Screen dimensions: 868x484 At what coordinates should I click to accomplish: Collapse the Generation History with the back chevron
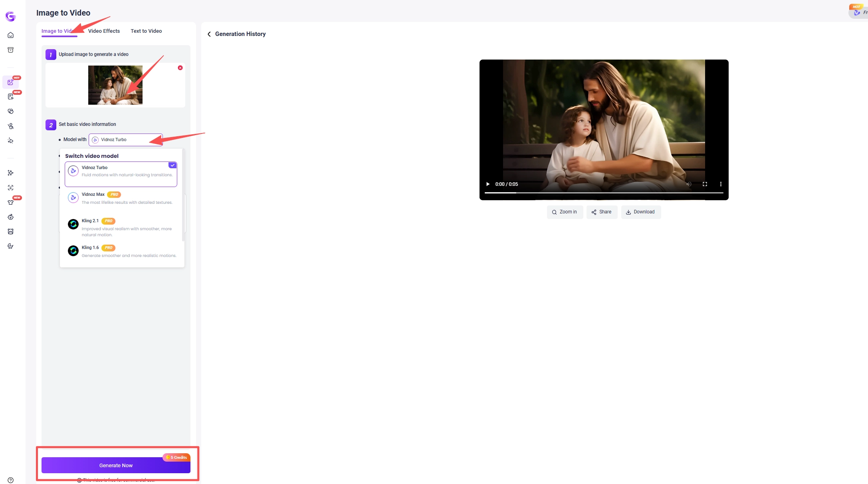(209, 34)
